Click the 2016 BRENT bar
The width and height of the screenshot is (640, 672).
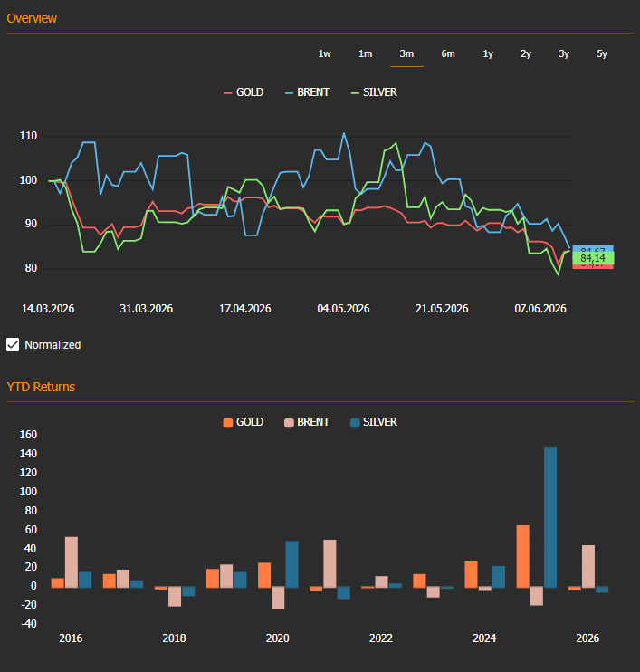pos(72,562)
